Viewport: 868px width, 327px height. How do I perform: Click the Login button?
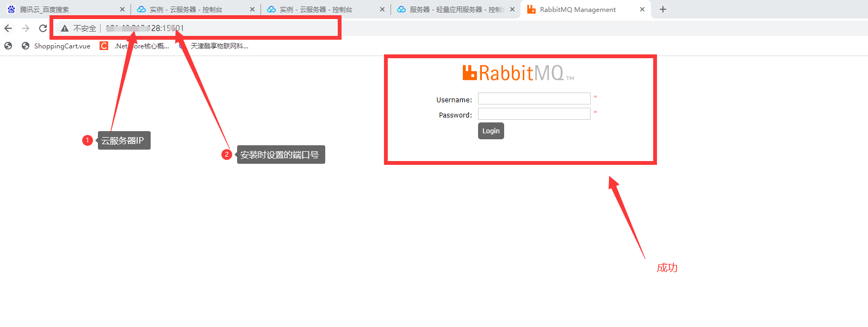click(x=491, y=131)
